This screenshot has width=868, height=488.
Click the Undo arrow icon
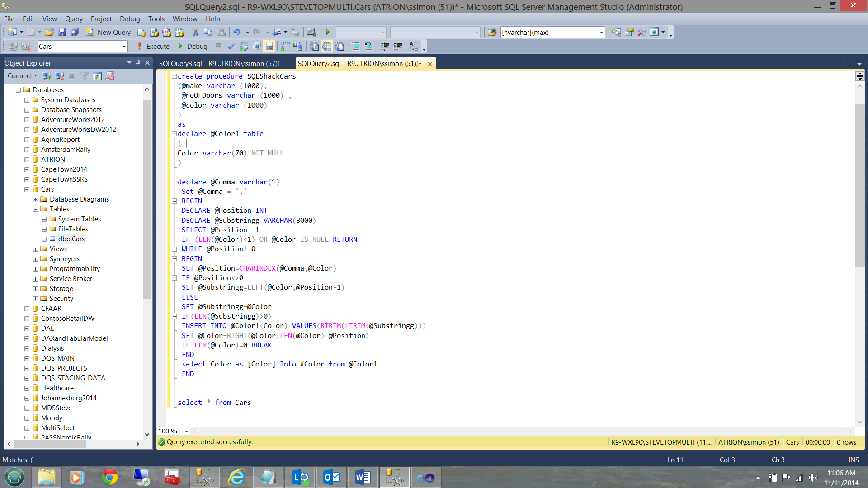click(x=236, y=33)
